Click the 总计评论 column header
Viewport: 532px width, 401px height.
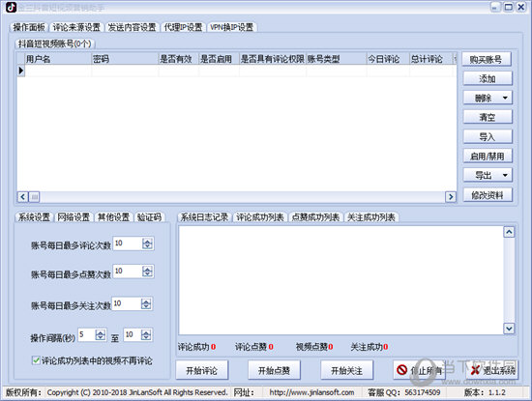430,59
